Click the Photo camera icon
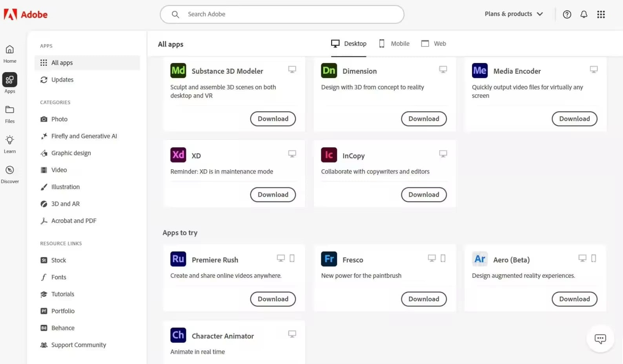 tap(44, 119)
